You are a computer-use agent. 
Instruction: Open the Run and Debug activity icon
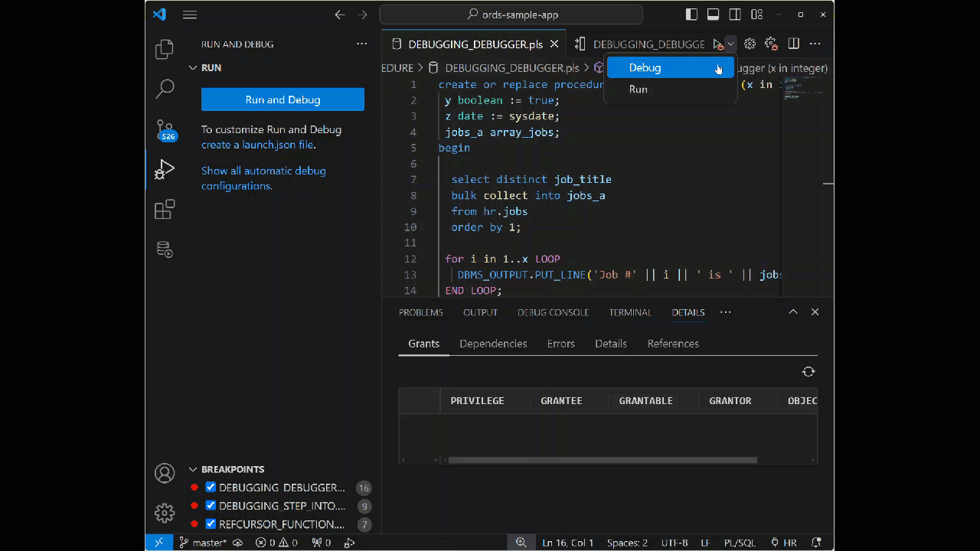coord(165,169)
